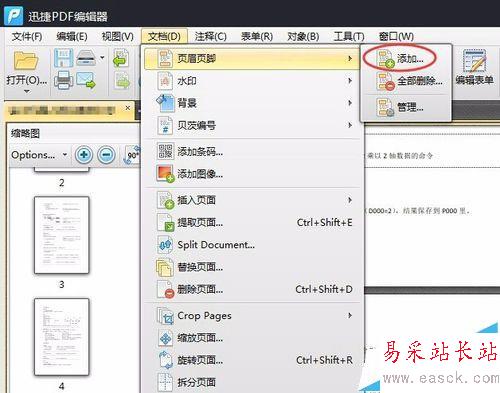Screen dimensions: 500x393
Task: Open the 贝茨编号 submenu
Action: [x=251, y=125]
